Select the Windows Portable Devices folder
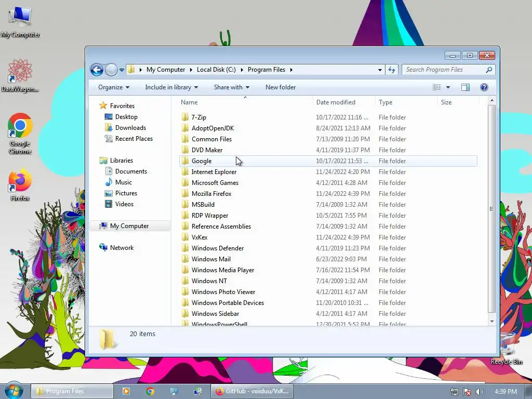The image size is (532, 399). 228,303
